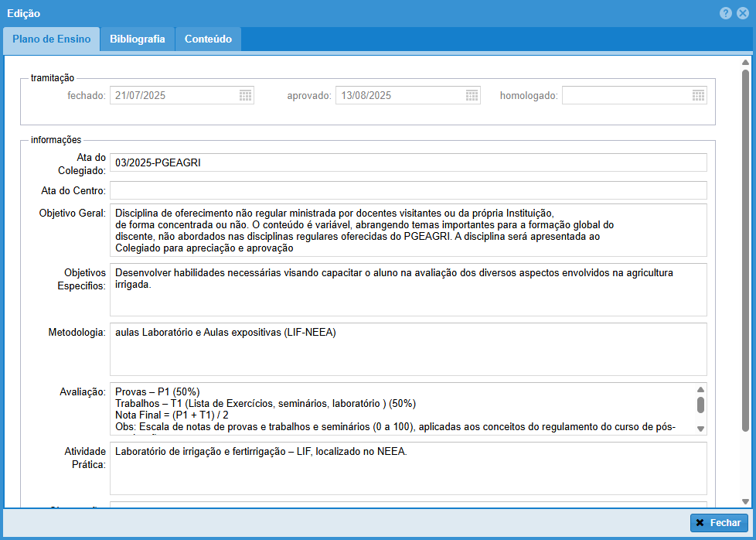This screenshot has width=756, height=540.
Task: Switch to the Bibliografia tab
Action: tap(137, 39)
